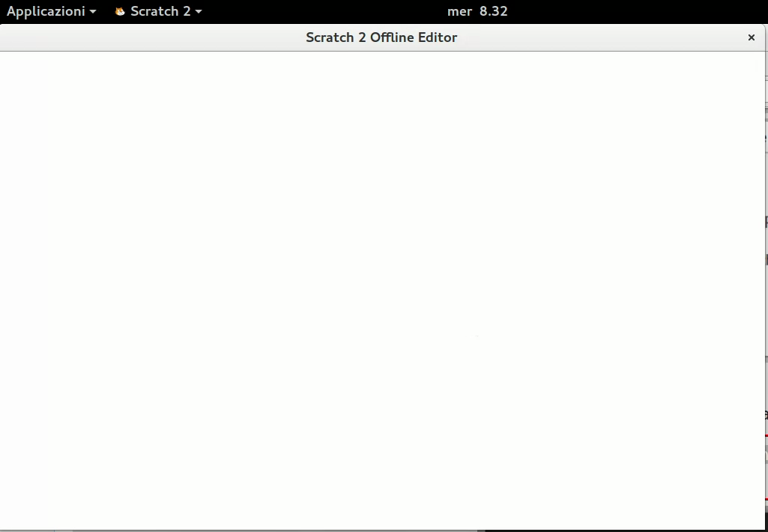Click the Scratch cat icon in top bar
Image resolution: width=768 pixels, height=532 pixels.
120,11
